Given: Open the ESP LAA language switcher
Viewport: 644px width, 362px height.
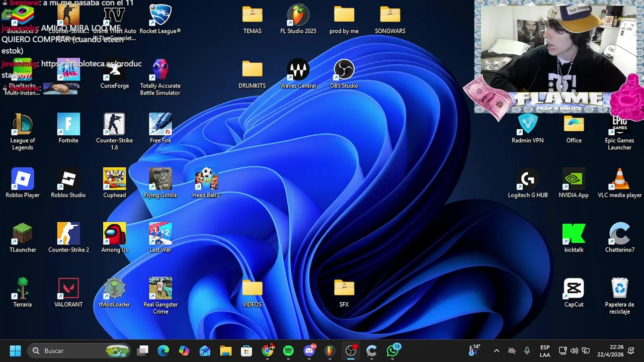Looking at the screenshot, I should [x=545, y=350].
